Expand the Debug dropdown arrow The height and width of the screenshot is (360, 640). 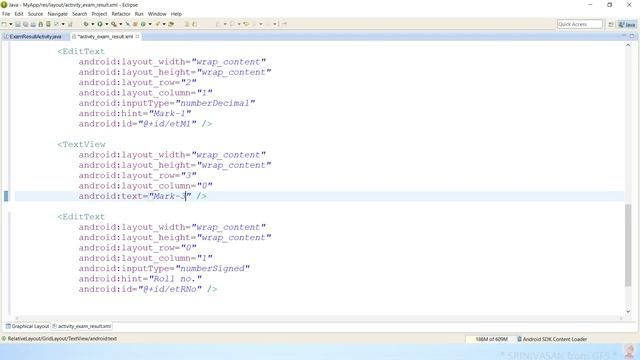coord(93,24)
